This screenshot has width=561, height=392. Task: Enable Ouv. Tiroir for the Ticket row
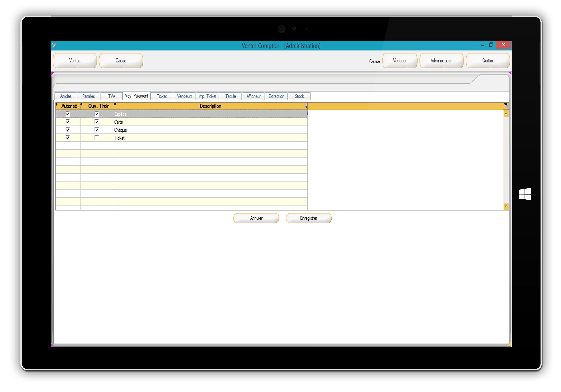97,138
